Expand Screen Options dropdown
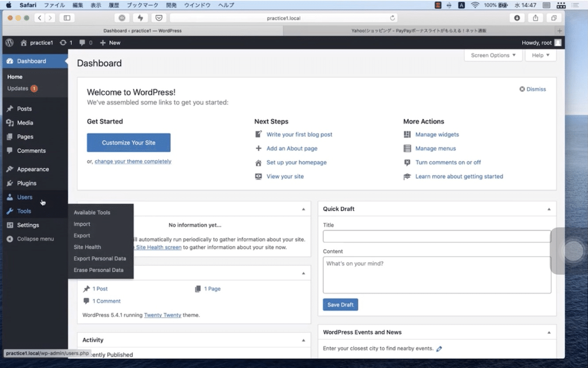 click(493, 55)
